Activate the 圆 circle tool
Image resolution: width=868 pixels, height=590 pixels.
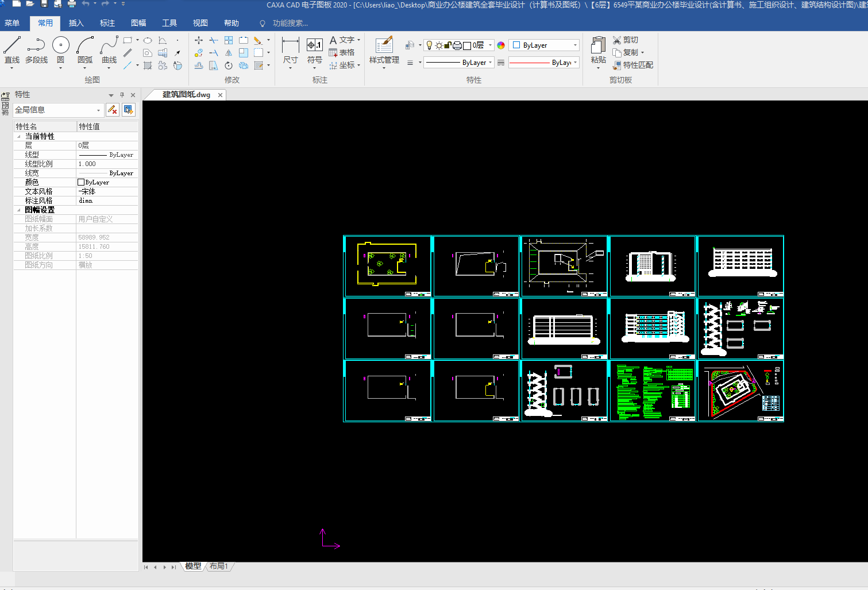pyautogui.click(x=60, y=51)
